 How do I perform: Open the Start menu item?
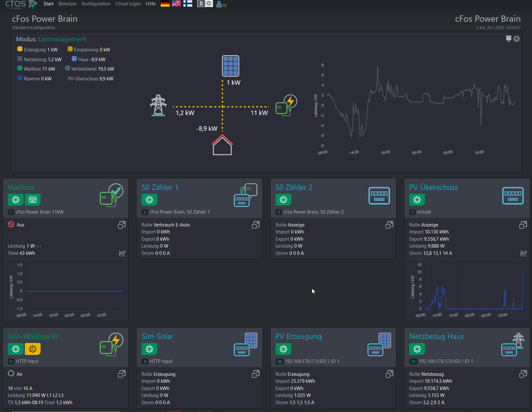coord(48,4)
